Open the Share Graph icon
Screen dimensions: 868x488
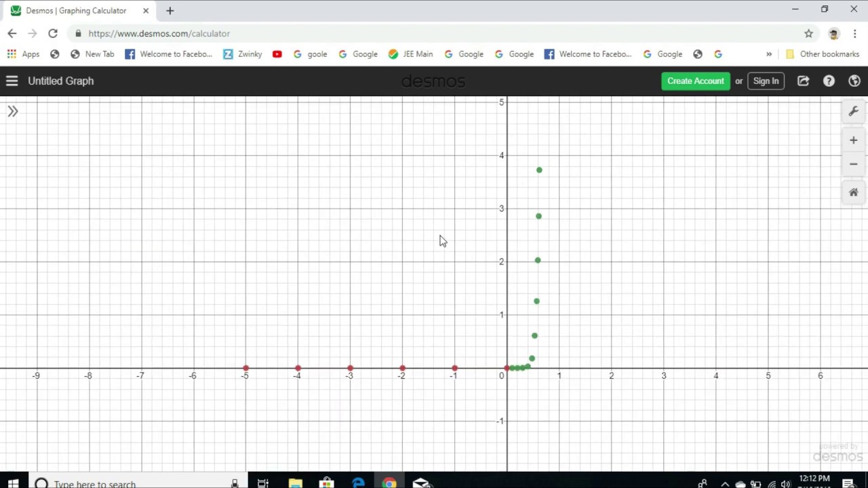tap(803, 81)
